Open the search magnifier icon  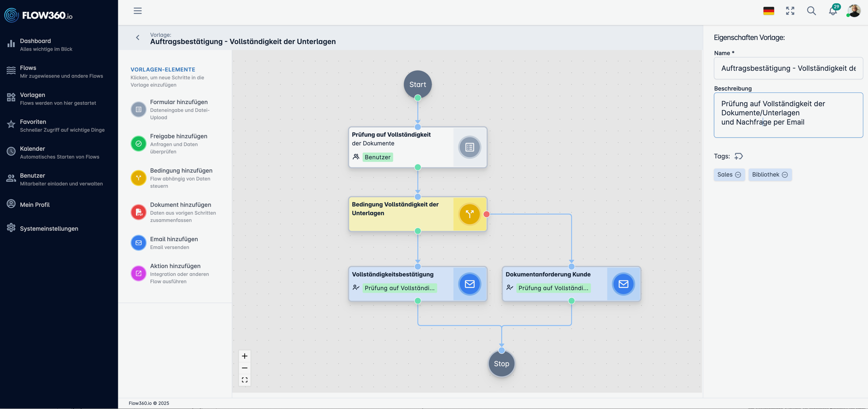pyautogui.click(x=811, y=11)
